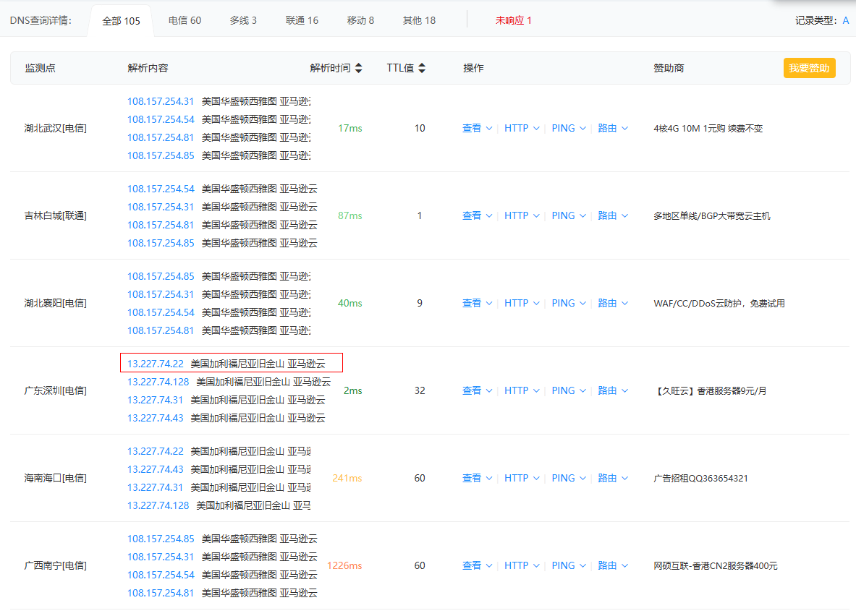Switch to the 全部 105 tab
Viewport: 856px width, 616px height.
[121, 21]
